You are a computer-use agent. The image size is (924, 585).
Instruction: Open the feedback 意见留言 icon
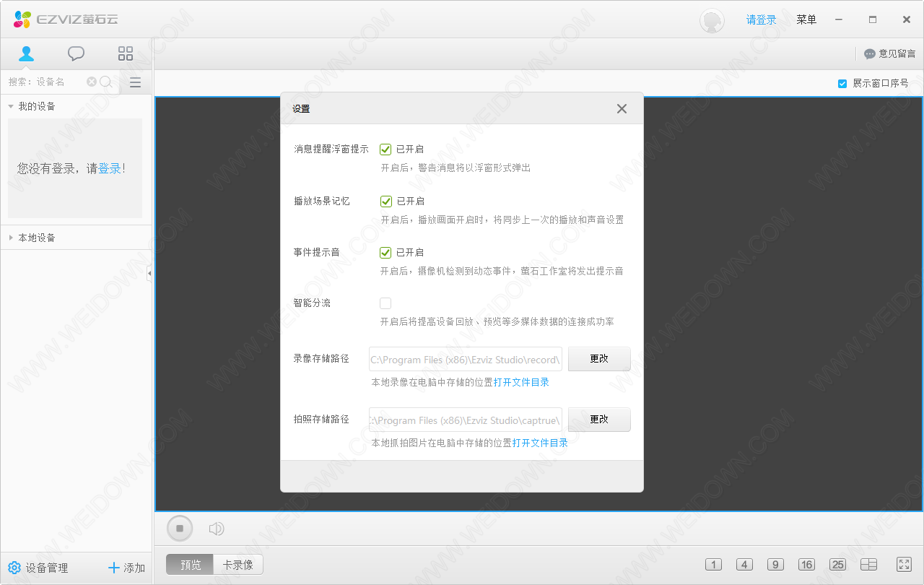pos(889,53)
